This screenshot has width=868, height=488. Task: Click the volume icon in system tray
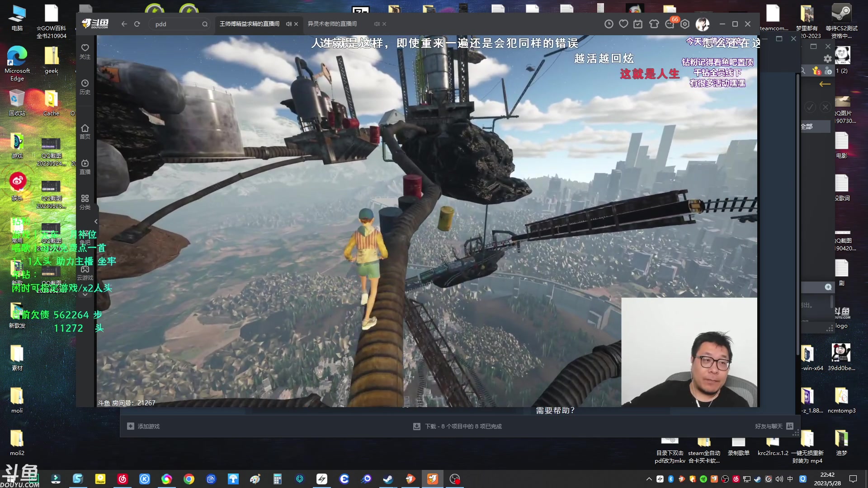coord(779,479)
